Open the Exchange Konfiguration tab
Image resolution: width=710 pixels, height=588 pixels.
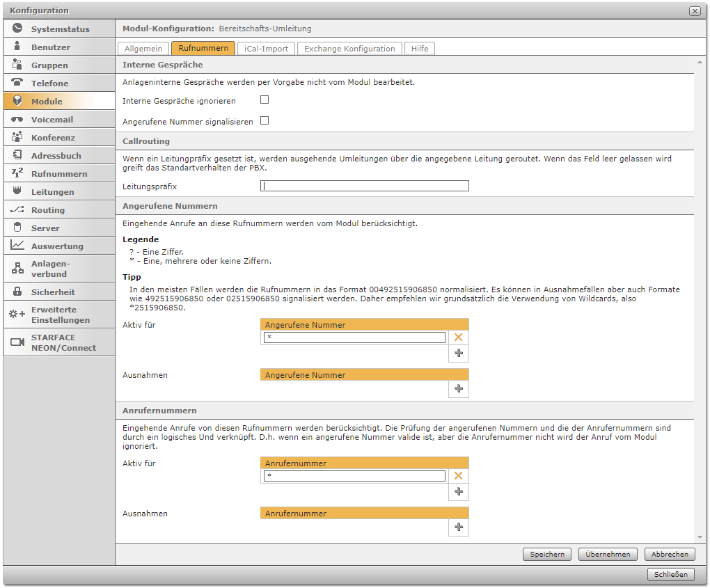[349, 49]
